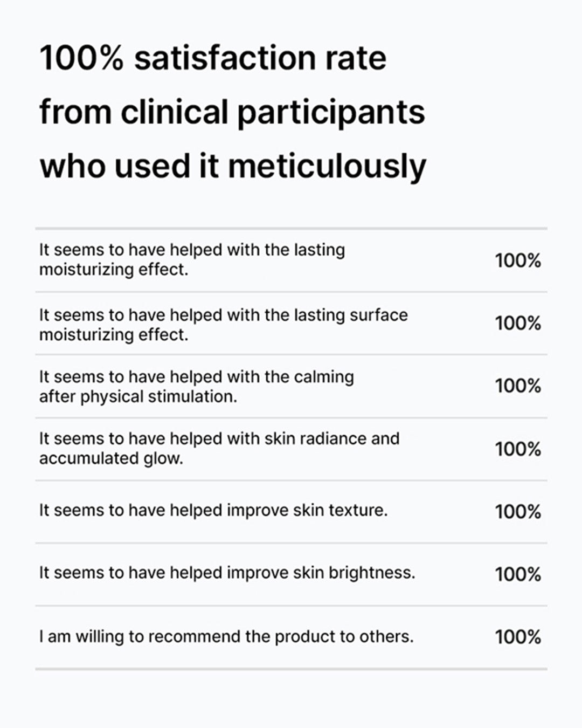The width and height of the screenshot is (582, 728).
Task: Click the "after physical stimulation." text
Action: pos(138,397)
